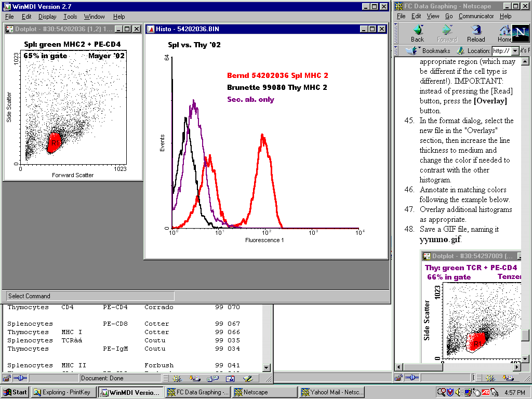Click the Windows Start button
Screen dimensions: 532x399
[x=15, y=392]
